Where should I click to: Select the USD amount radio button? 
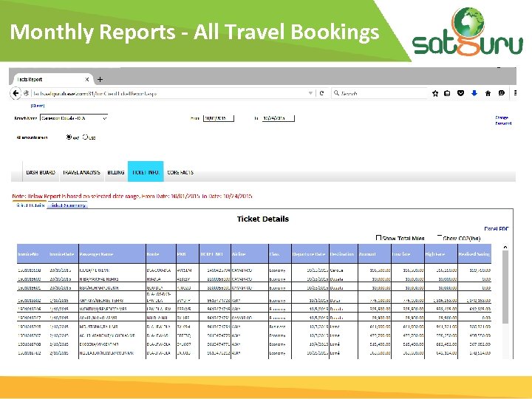tap(85, 137)
